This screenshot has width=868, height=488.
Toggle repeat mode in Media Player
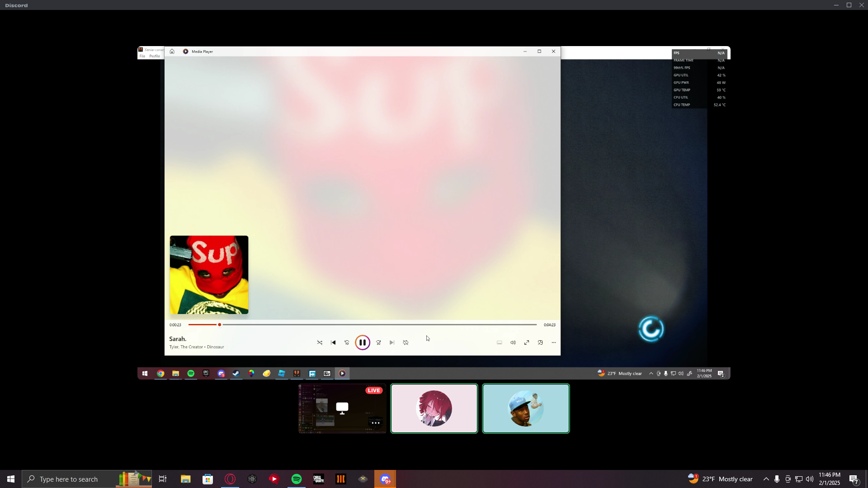(x=406, y=343)
